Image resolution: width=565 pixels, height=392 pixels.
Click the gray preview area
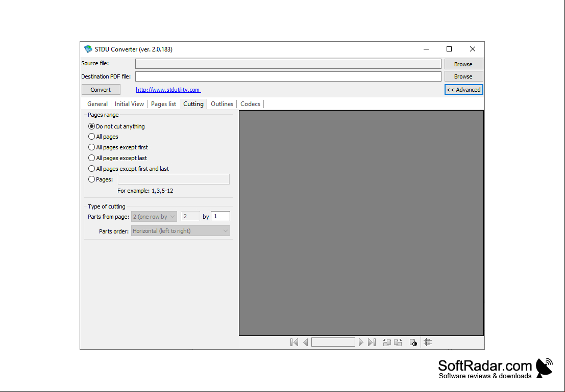pos(361,223)
